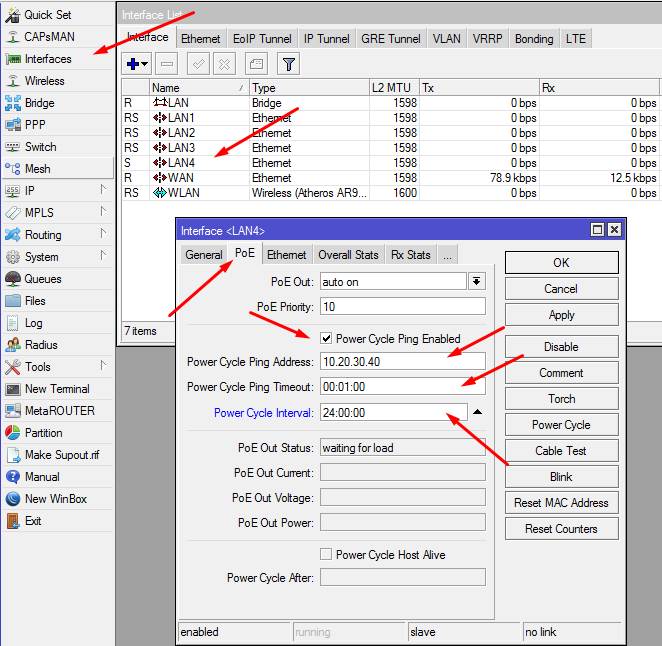Select the WAN row in interface list
This screenshot has height=646, width=662.
pyautogui.click(x=181, y=177)
